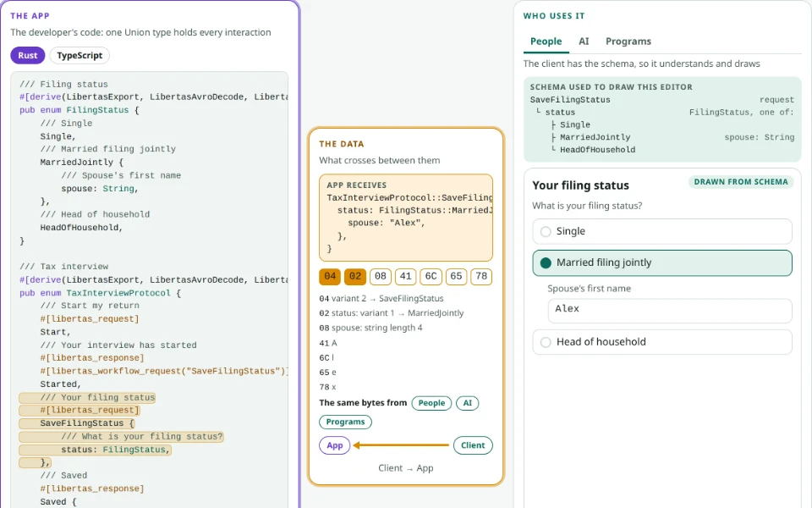Click the 08 byte chip
The image size is (812, 508).
[x=381, y=276]
